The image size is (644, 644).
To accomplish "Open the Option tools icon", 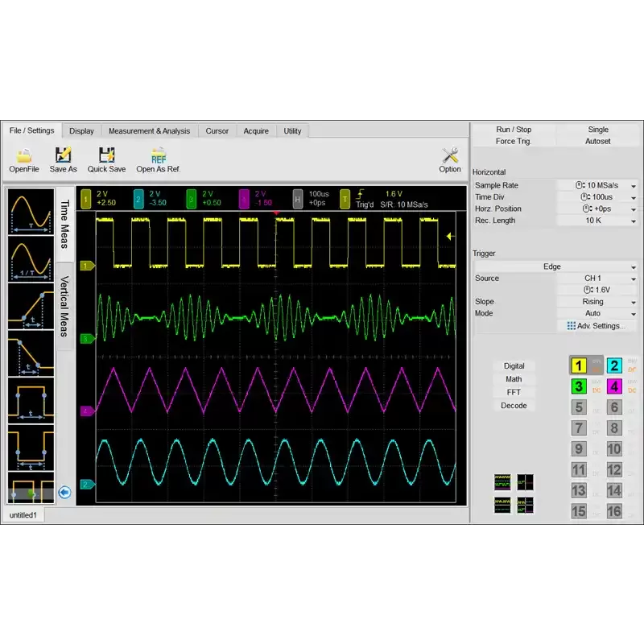I will click(x=450, y=155).
